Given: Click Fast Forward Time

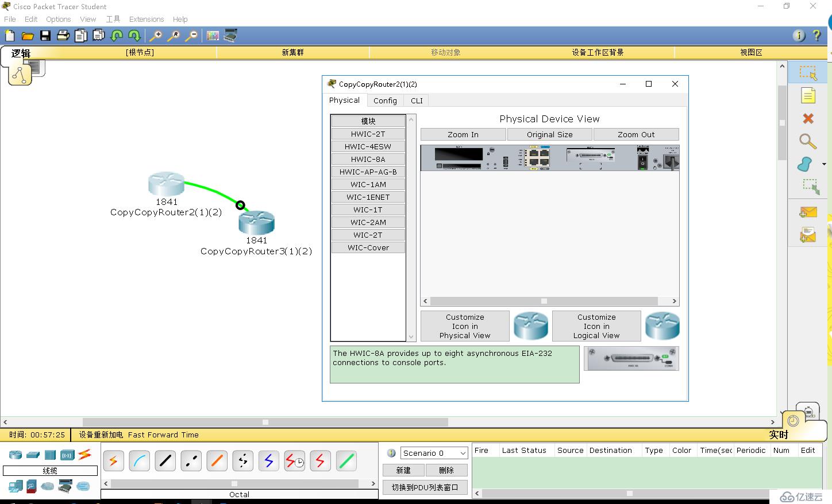Looking at the screenshot, I should point(163,435).
